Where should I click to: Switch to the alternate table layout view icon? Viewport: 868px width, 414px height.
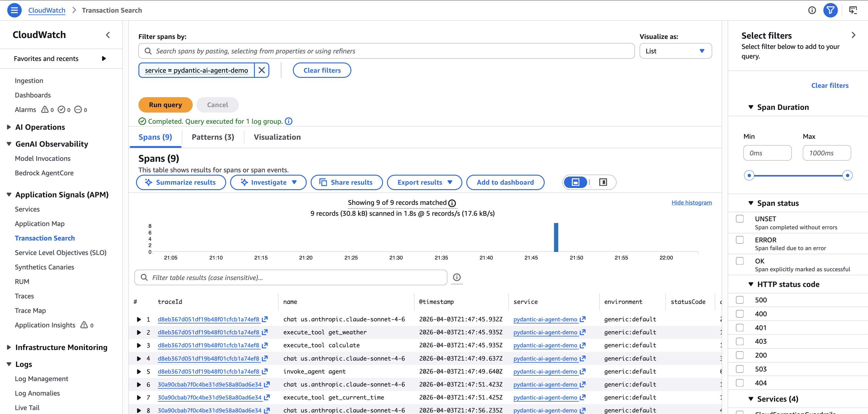(603, 182)
